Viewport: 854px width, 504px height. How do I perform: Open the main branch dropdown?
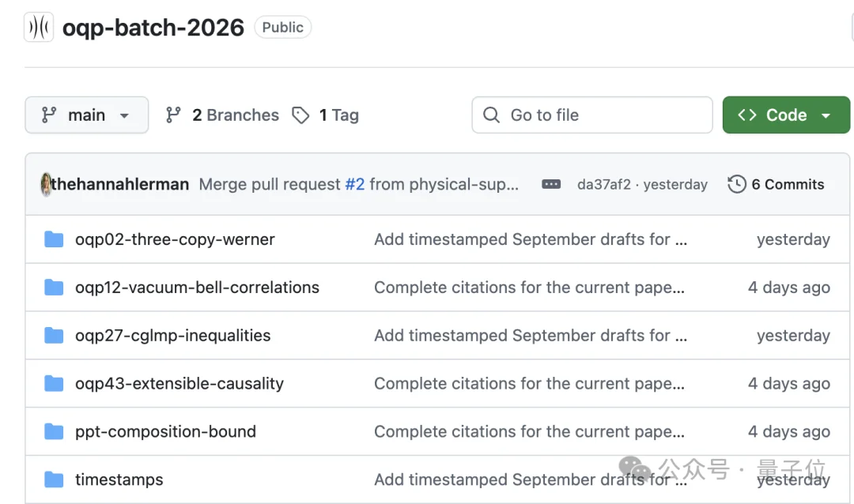click(87, 115)
